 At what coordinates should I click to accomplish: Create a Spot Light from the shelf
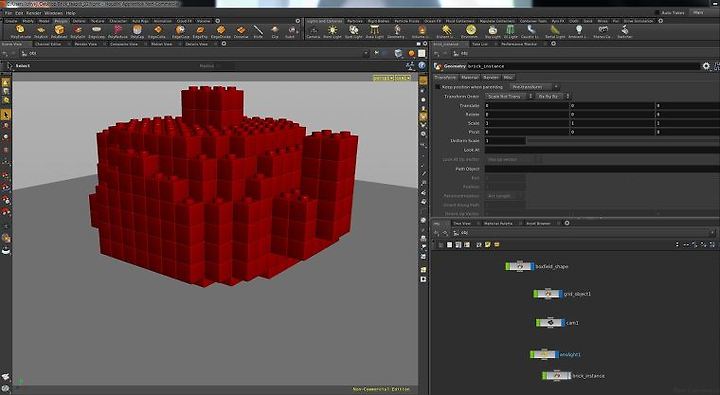[353, 32]
